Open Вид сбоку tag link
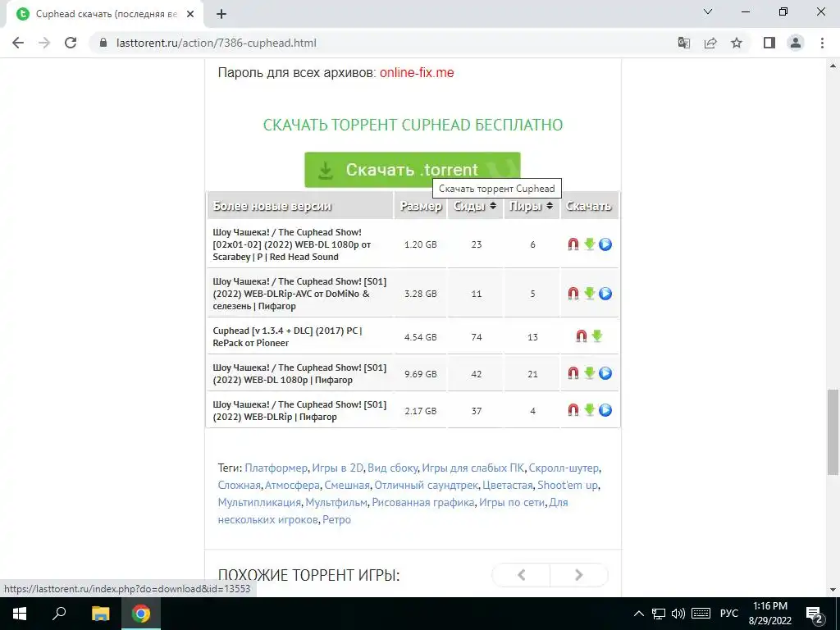The image size is (840, 630). (393, 468)
